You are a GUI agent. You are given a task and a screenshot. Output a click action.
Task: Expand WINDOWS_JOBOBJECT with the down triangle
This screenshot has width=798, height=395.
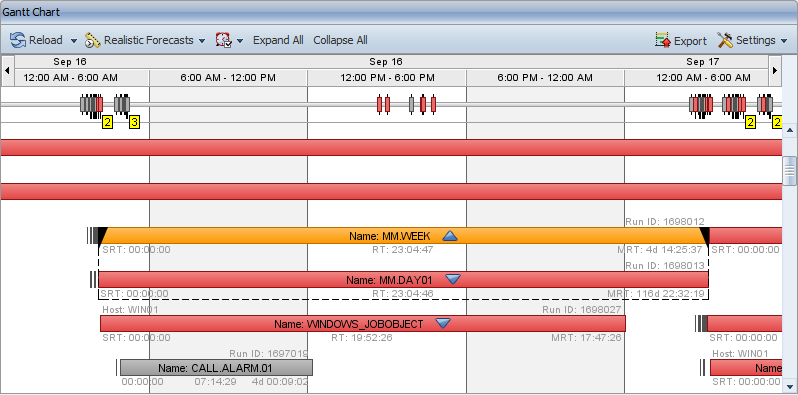point(443,323)
